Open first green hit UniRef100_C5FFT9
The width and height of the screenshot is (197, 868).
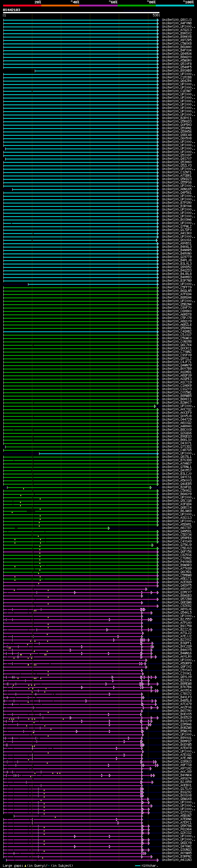click(177, 287)
